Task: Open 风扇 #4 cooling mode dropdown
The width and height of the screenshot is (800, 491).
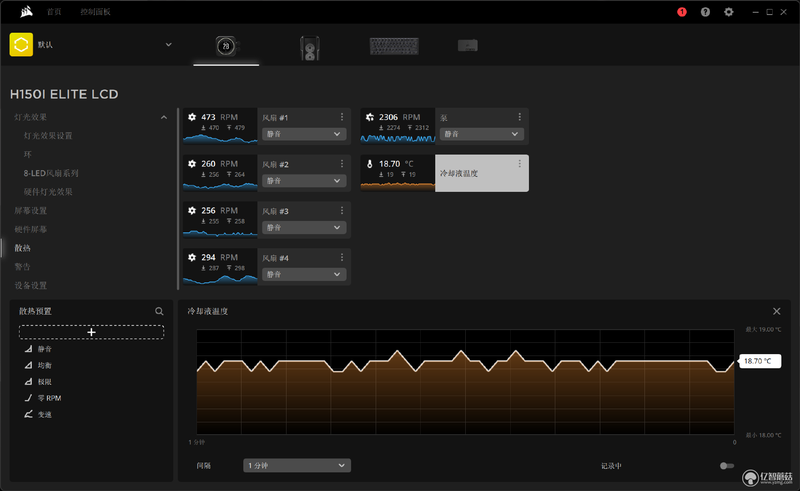Action: coord(304,274)
